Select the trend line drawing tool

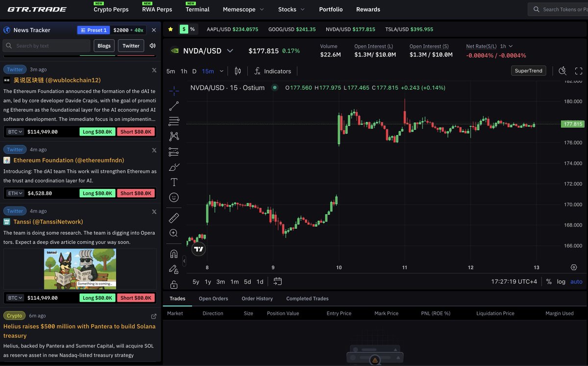174,106
